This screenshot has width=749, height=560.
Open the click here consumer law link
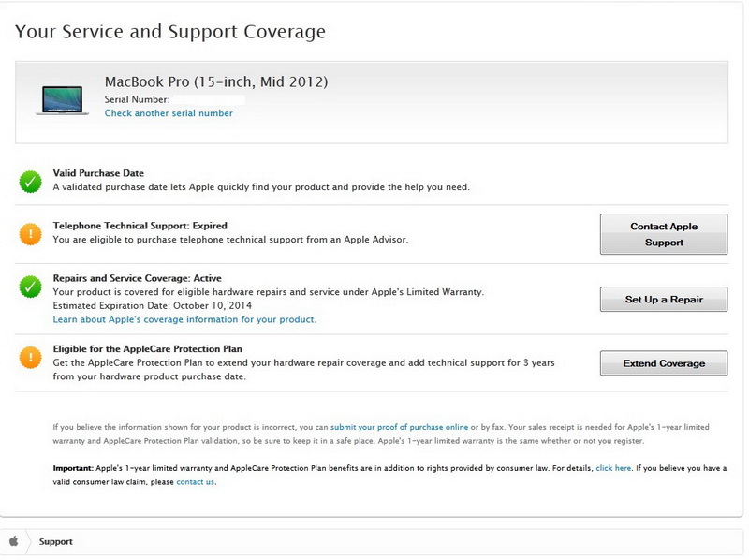pyautogui.click(x=613, y=468)
